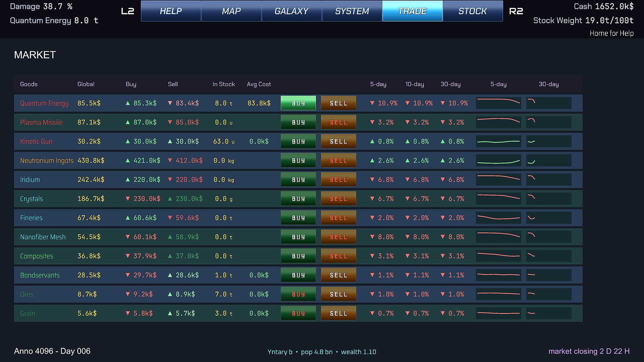Open the HELP tab
644x362 pixels.
tap(171, 11)
